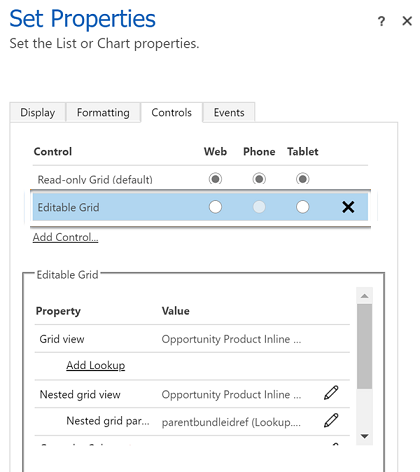Click the properties list scrollbar thumb

[x=365, y=346]
